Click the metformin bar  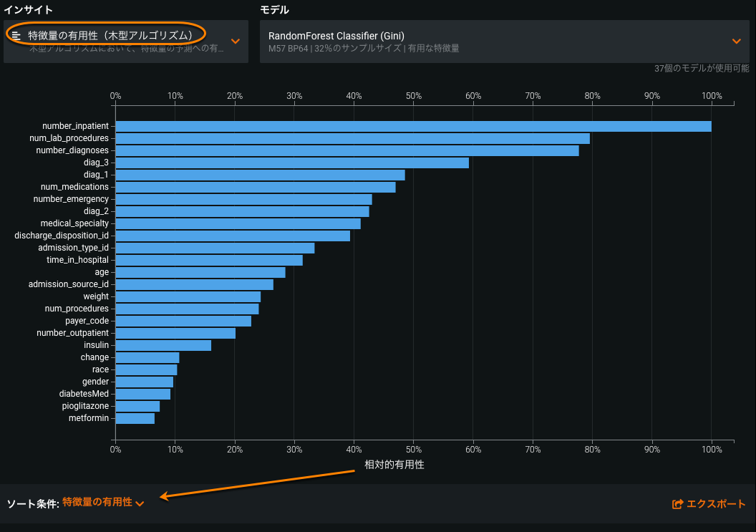tap(135, 418)
